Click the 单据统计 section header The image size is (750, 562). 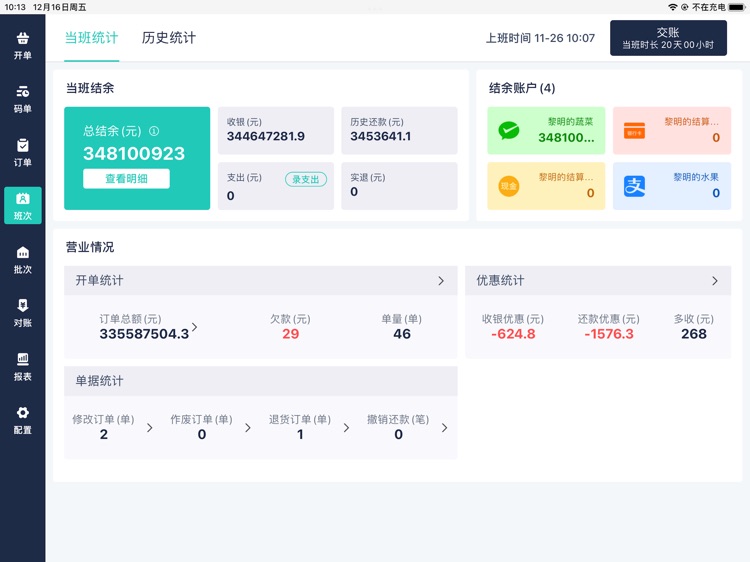tap(261, 381)
